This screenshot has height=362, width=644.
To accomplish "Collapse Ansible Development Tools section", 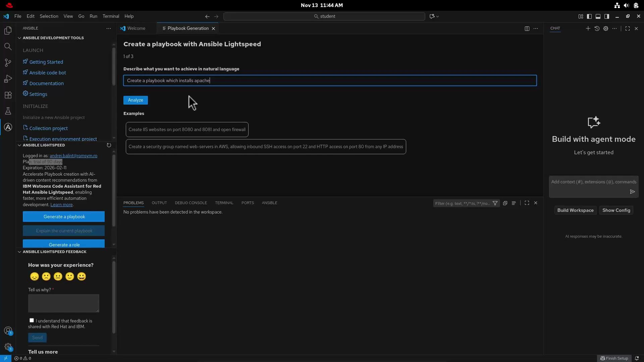I will coord(20,38).
